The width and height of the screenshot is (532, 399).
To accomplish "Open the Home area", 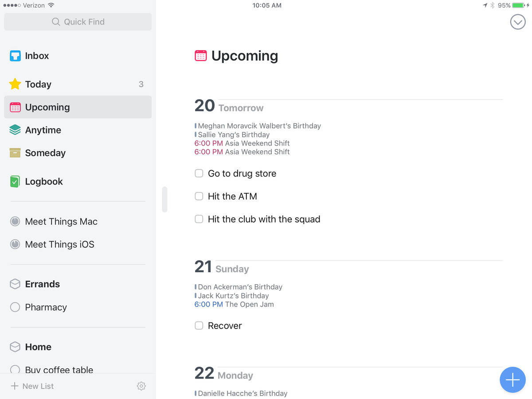I will tap(38, 347).
